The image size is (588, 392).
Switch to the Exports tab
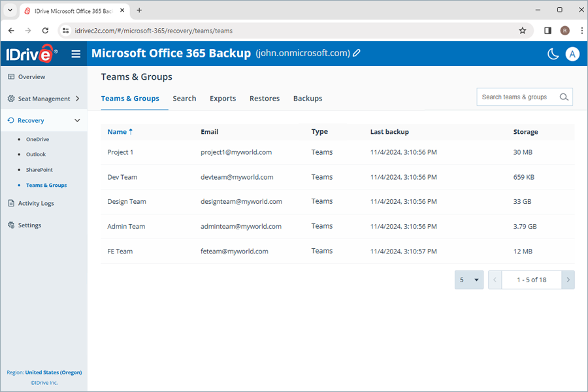pos(223,98)
